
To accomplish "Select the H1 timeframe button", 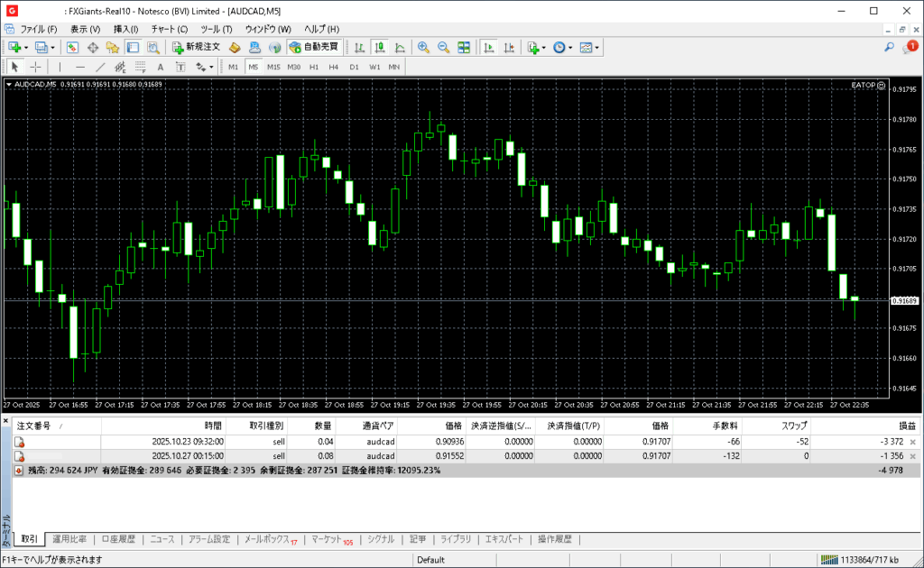I will [313, 67].
